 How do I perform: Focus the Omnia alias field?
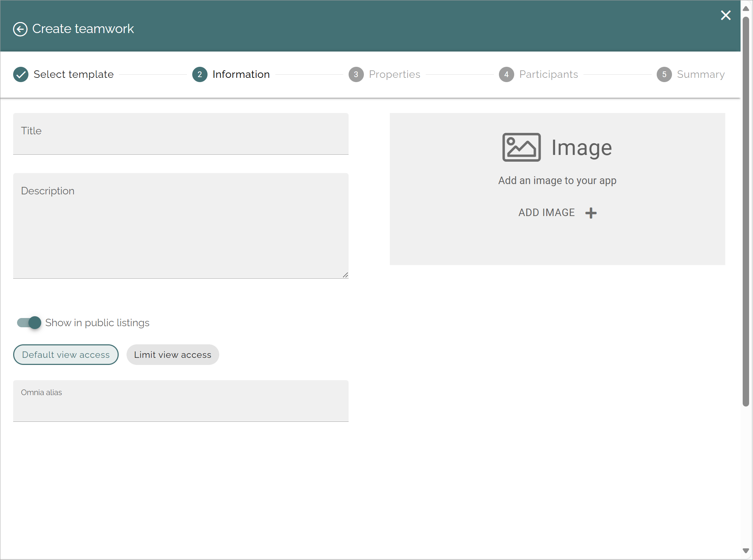pos(181,401)
